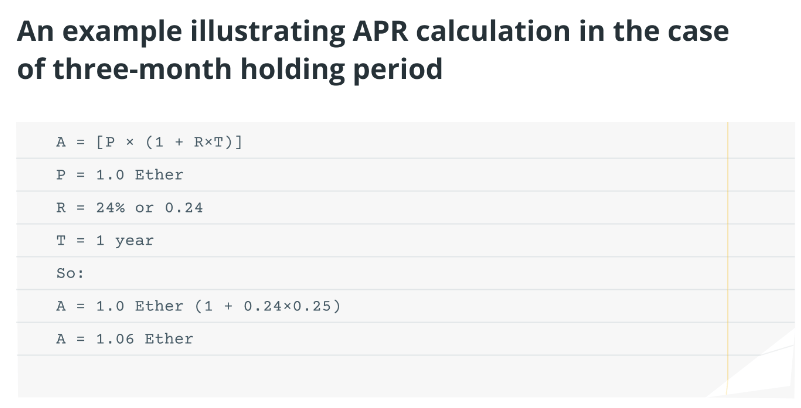
Task: Click the "T = 1 year" line
Action: tap(105, 241)
